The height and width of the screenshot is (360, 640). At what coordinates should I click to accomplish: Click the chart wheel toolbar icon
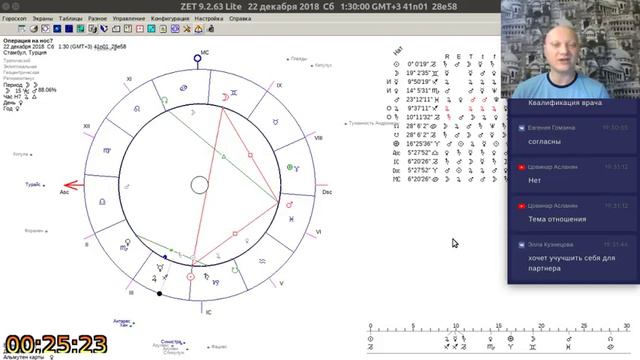[x=45, y=29]
